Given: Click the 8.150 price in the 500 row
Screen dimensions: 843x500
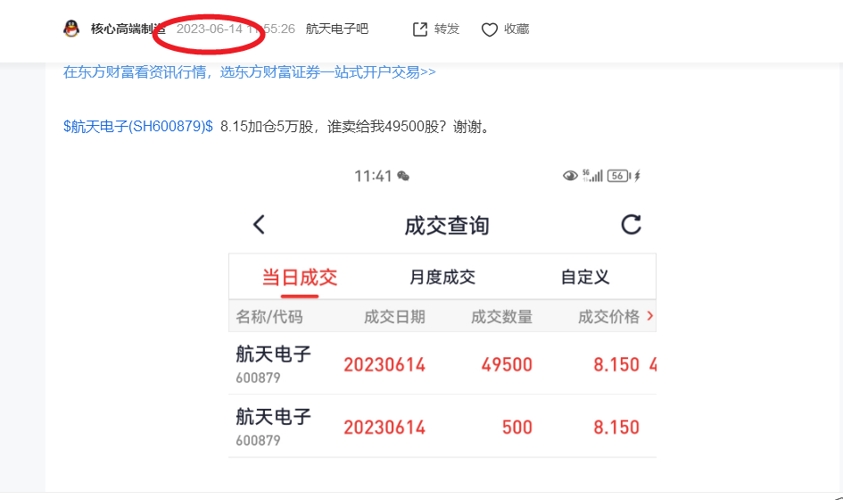Looking at the screenshot, I should 616,427.
